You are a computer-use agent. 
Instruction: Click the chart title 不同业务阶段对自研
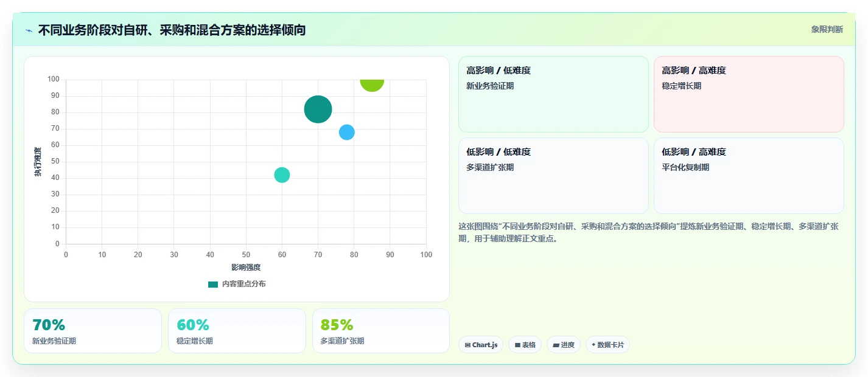point(172,30)
